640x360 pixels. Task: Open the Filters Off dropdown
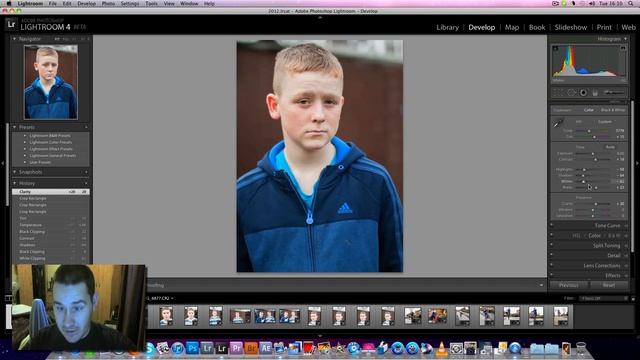point(603,298)
